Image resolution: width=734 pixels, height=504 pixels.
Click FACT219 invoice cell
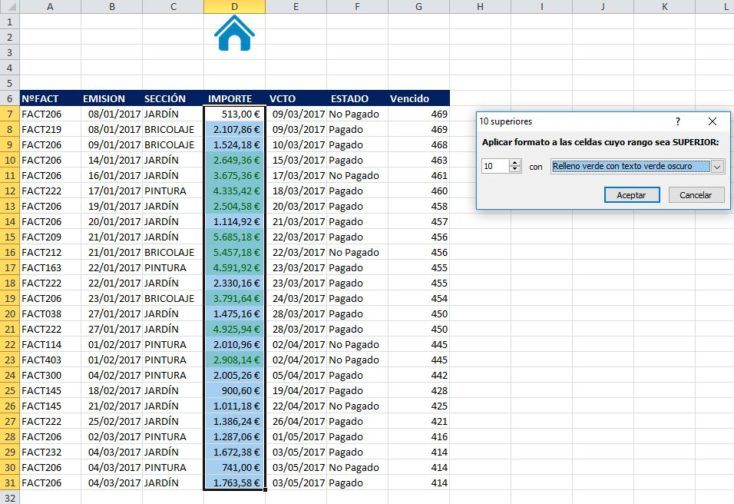(50, 129)
